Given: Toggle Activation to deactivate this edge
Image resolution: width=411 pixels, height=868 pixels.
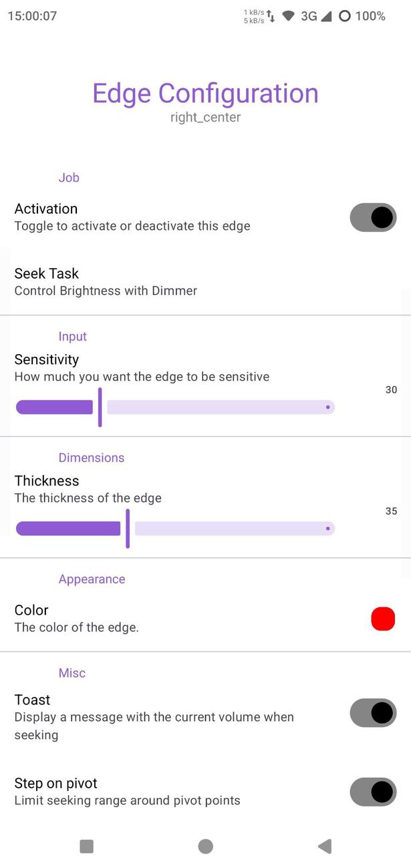Looking at the screenshot, I should [372, 217].
